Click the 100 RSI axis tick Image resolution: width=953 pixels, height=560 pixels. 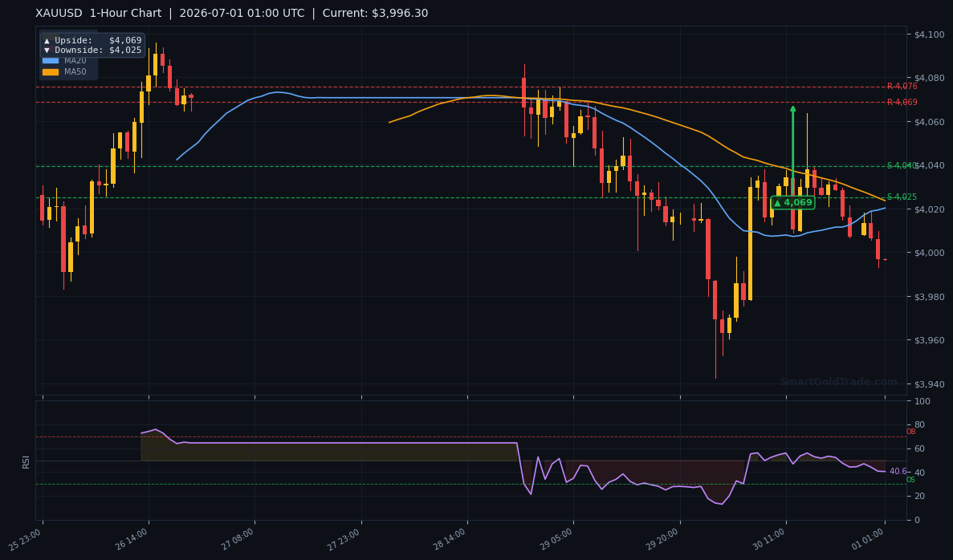(x=922, y=401)
